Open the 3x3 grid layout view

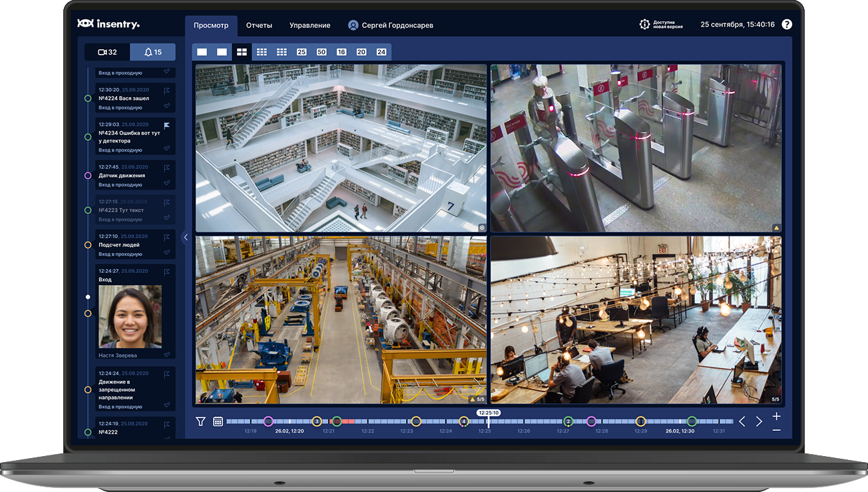pyautogui.click(x=263, y=51)
